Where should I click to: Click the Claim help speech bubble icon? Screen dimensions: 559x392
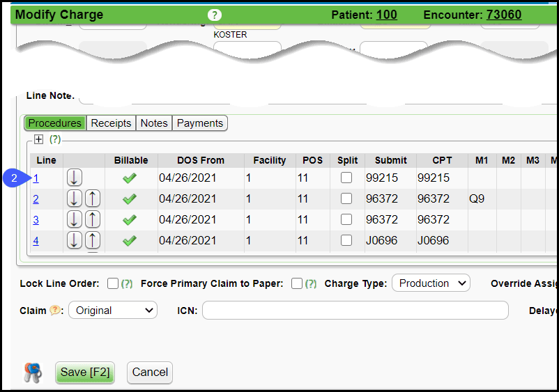click(x=56, y=311)
